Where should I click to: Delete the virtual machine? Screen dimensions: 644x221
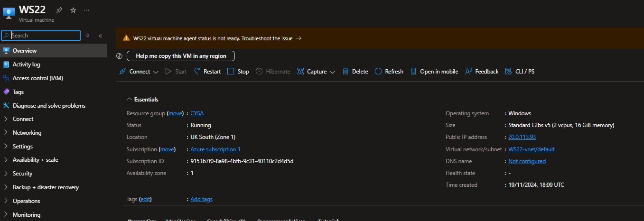coord(355,72)
